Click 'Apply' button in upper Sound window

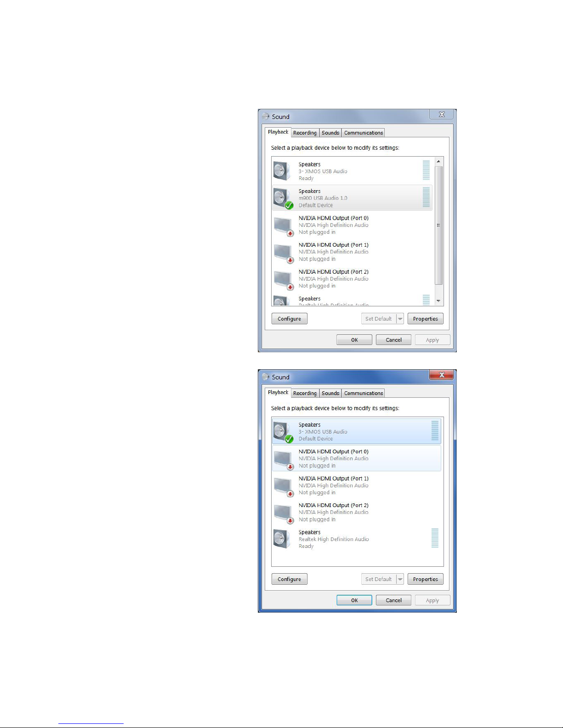click(432, 340)
